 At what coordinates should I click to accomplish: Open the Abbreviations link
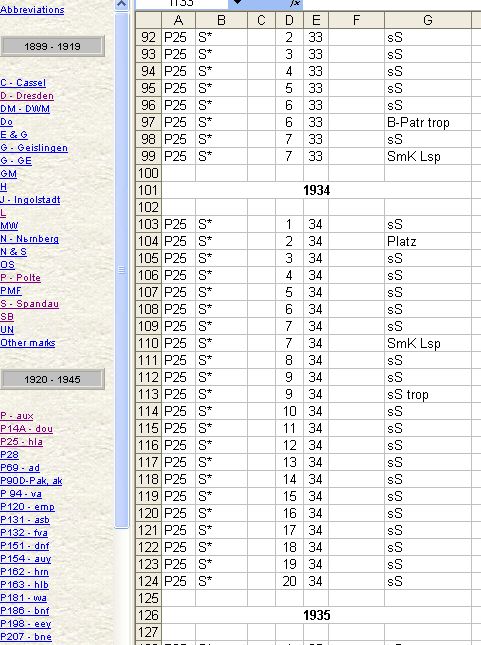coord(32,9)
